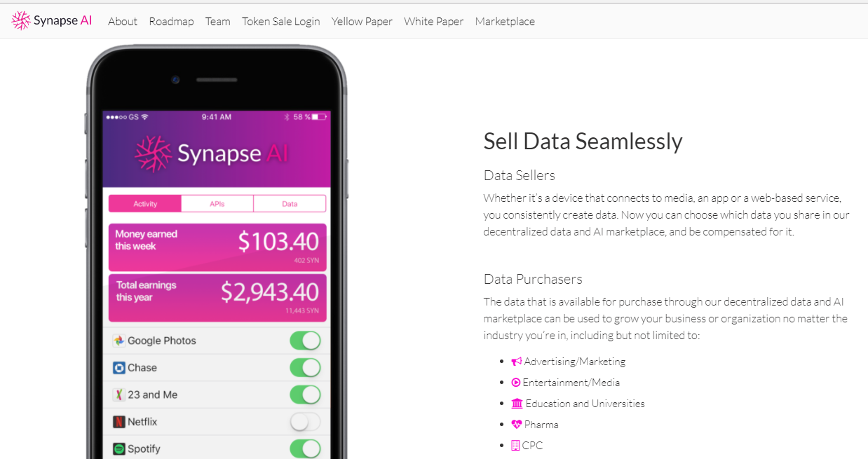The image size is (868, 459).
Task: Open the White Paper link
Action: pyautogui.click(x=433, y=21)
